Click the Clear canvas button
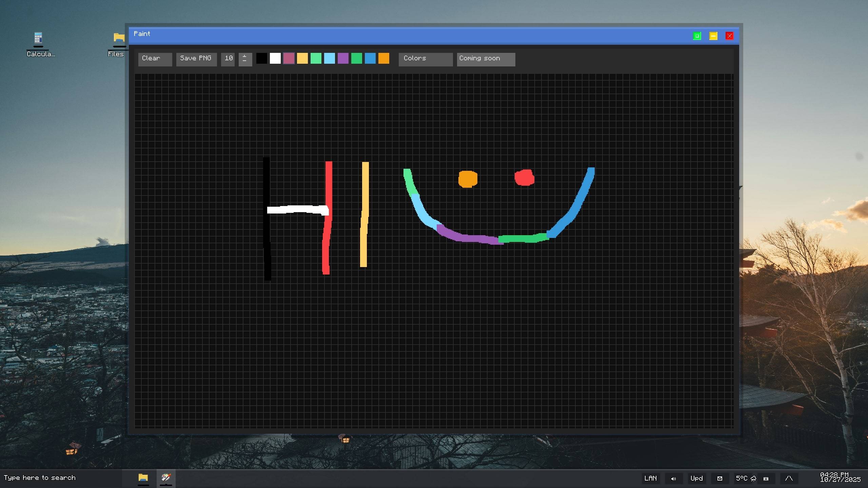 pyautogui.click(x=155, y=59)
